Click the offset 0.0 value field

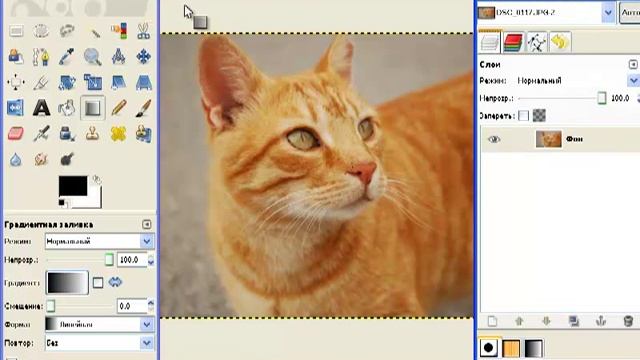[132, 306]
